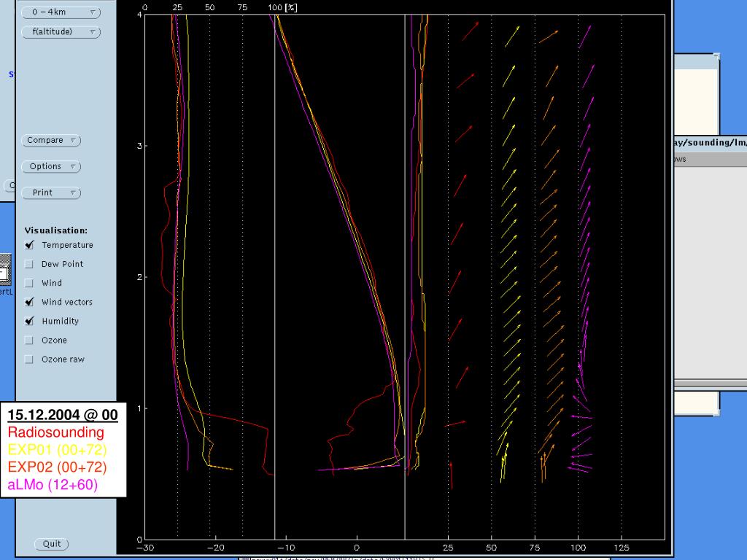Uncheck the Temperature visualisation checkbox
Screen dimensions: 747x560
coord(29,245)
